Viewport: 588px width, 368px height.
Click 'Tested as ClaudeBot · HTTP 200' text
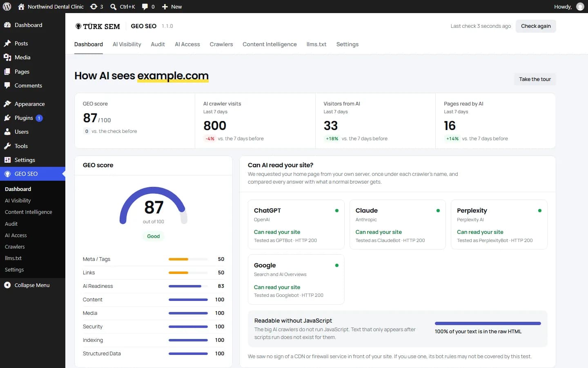point(390,240)
